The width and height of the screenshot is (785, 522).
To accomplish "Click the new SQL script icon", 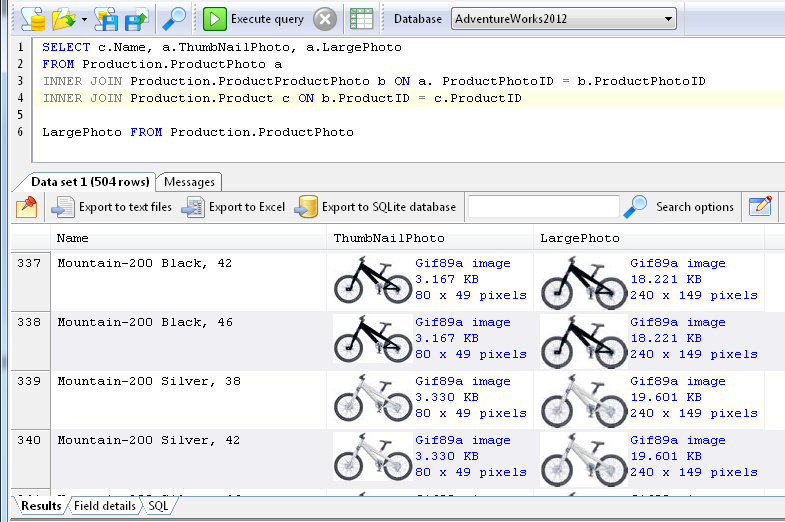I will (x=32, y=18).
